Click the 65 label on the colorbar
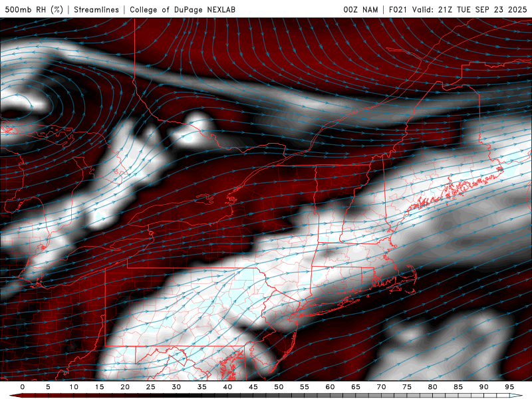Image resolution: width=532 pixels, height=399 pixels. coord(356,387)
